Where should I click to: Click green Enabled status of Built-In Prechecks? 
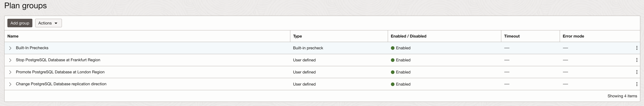coord(401,48)
